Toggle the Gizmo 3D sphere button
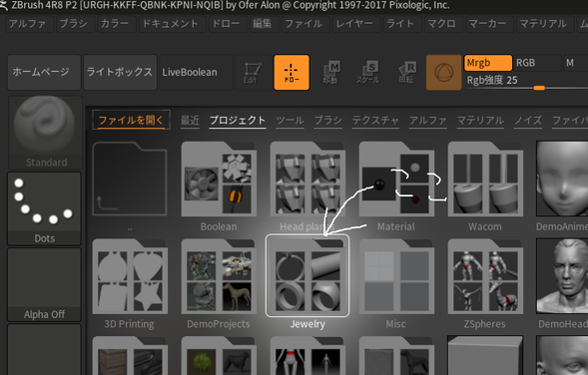 point(443,72)
